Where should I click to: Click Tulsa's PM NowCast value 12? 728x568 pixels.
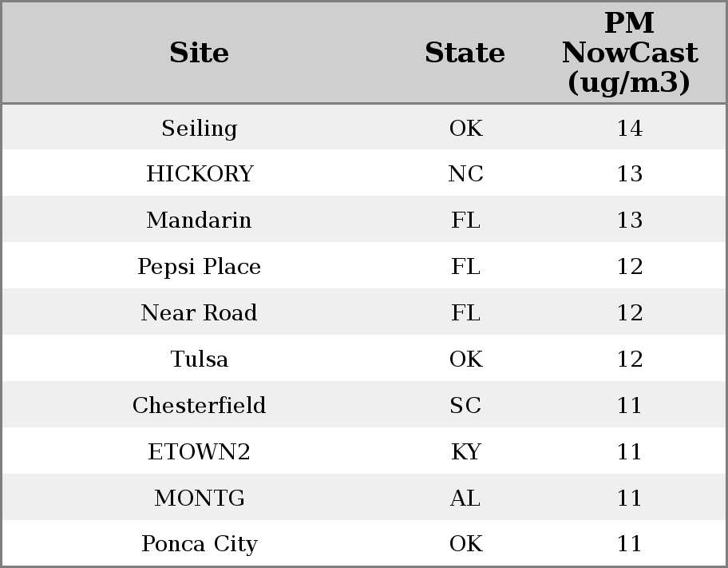630,359
